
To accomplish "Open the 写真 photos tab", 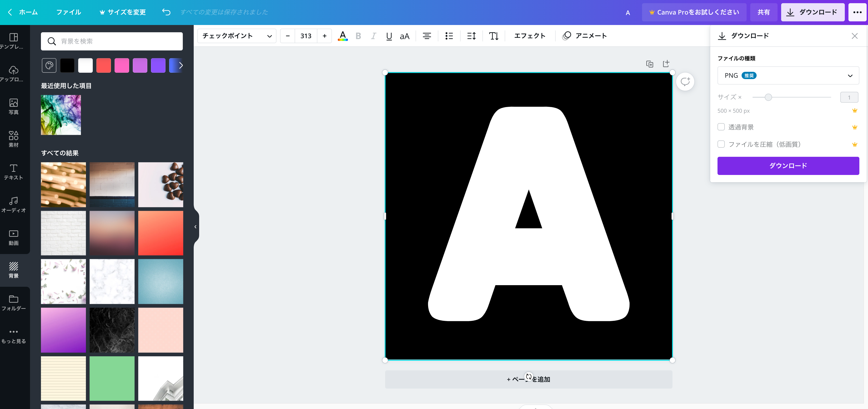I will 13,107.
